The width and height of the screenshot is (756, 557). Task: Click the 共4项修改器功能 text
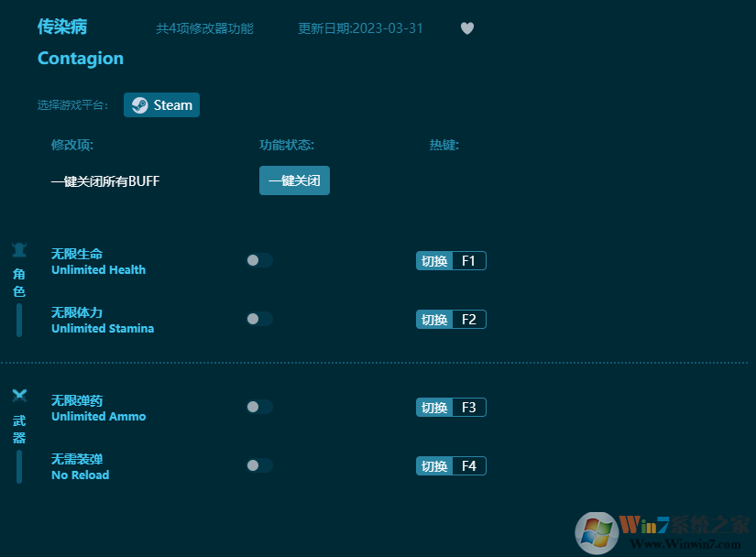[x=204, y=28]
